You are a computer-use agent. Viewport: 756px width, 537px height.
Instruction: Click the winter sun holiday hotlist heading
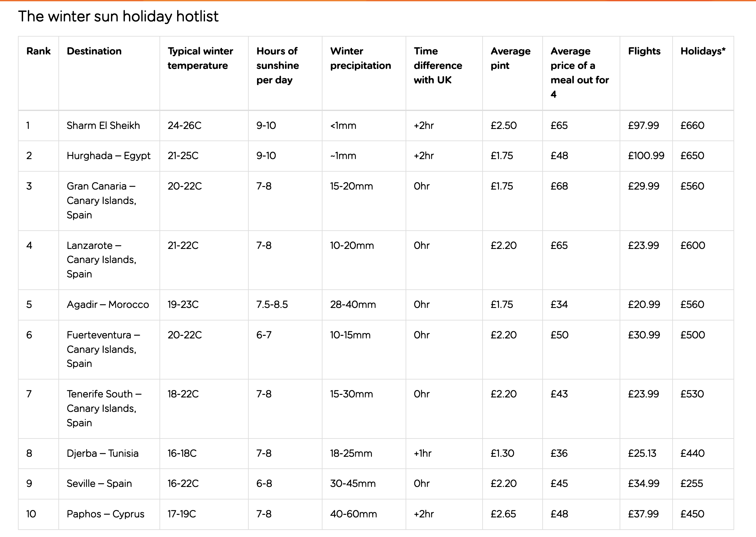point(118,16)
